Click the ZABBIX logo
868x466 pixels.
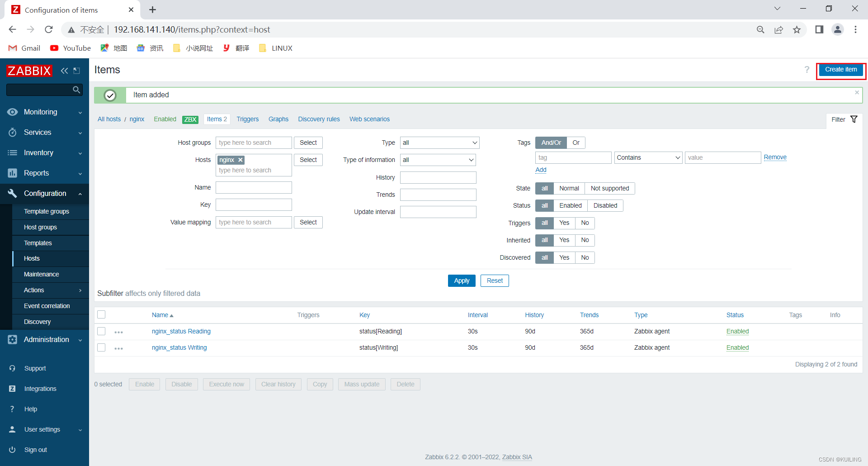click(29, 71)
